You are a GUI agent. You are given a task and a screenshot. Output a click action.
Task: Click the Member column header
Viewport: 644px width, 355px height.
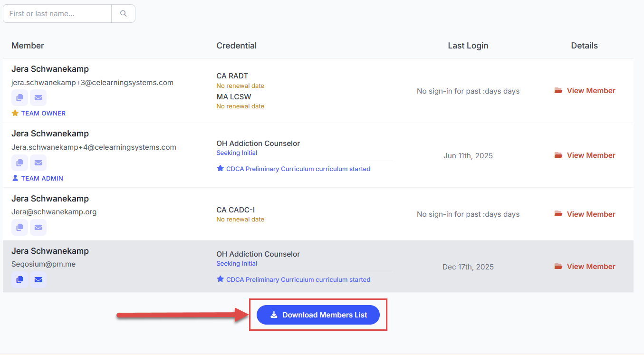click(28, 46)
